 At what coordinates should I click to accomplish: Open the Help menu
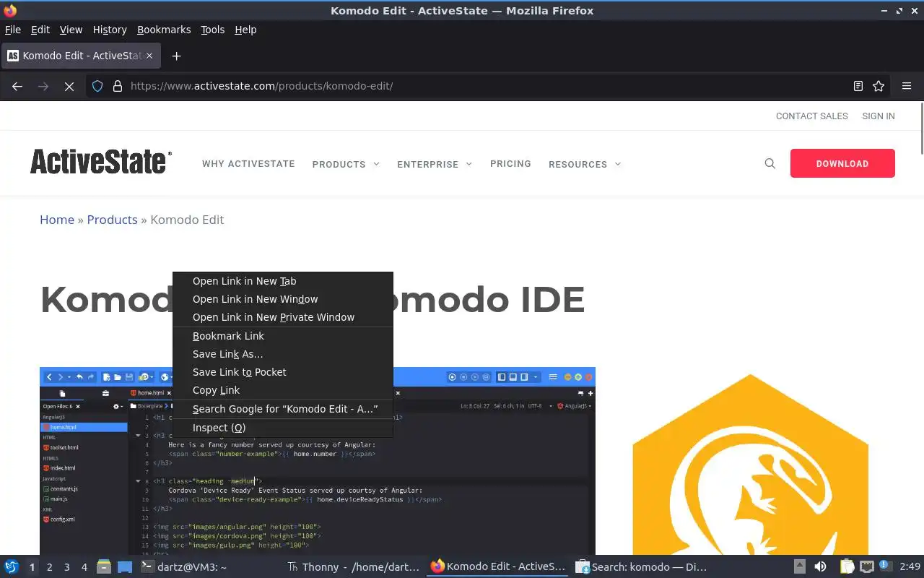(245, 30)
